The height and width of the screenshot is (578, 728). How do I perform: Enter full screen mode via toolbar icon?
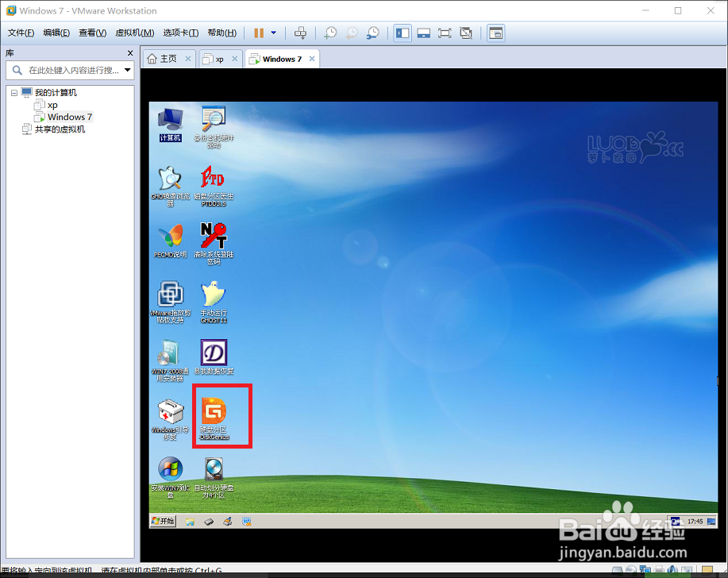(x=445, y=33)
